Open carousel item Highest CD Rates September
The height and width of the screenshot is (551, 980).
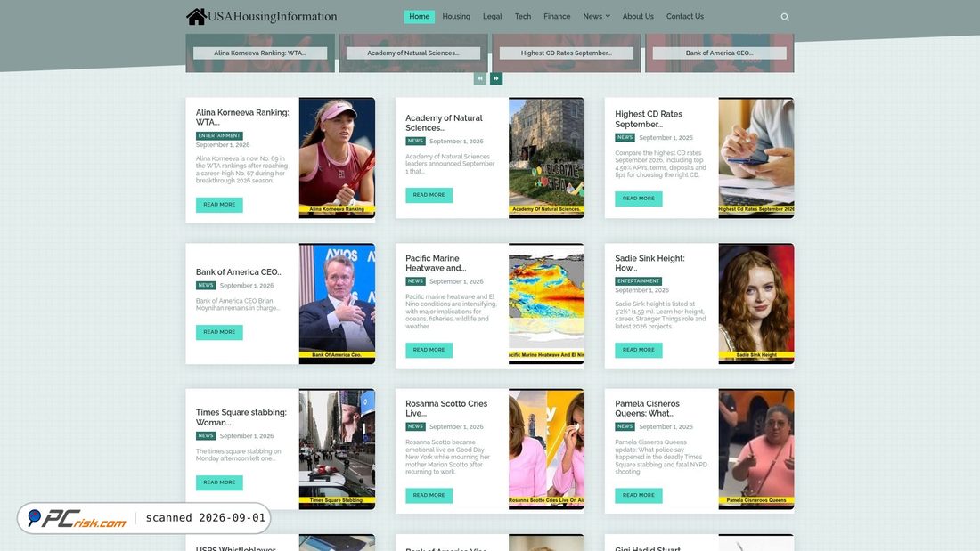(x=567, y=53)
